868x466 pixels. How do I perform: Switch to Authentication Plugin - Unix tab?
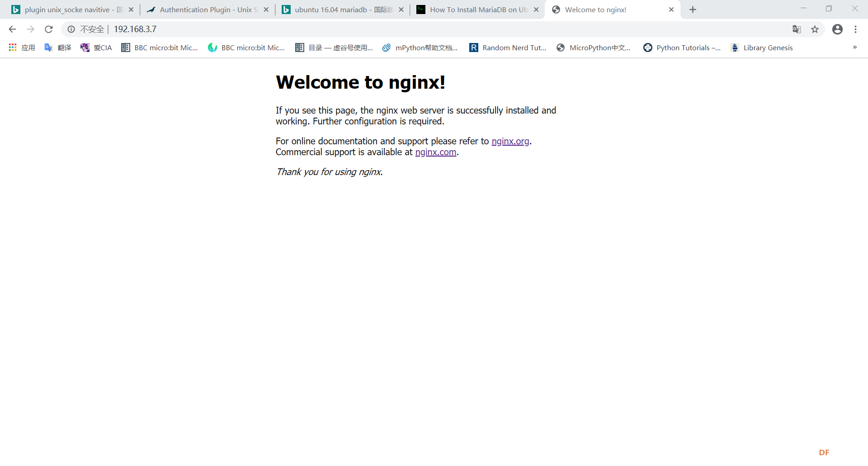pos(208,10)
